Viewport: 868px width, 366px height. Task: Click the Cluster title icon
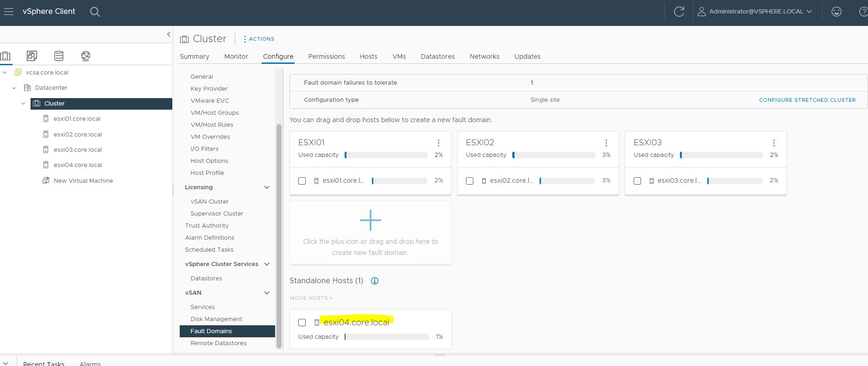click(184, 39)
